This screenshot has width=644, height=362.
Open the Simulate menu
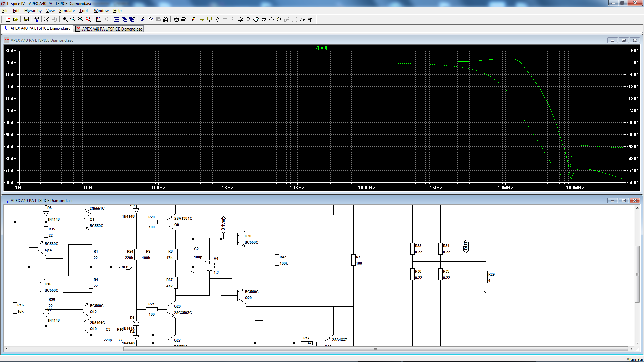tap(67, 11)
